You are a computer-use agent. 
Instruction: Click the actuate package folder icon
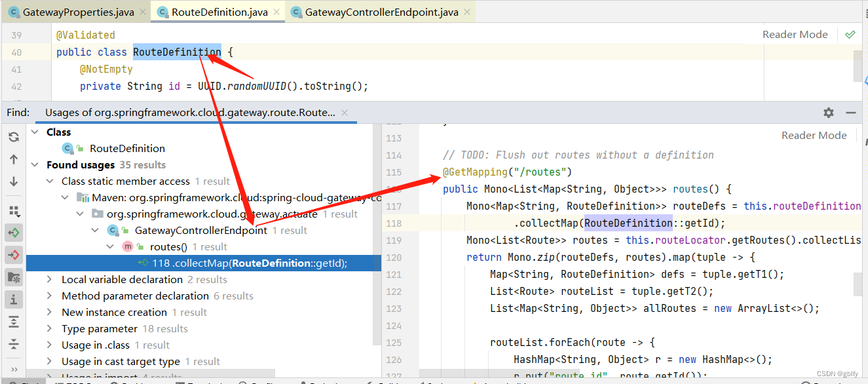(x=97, y=214)
